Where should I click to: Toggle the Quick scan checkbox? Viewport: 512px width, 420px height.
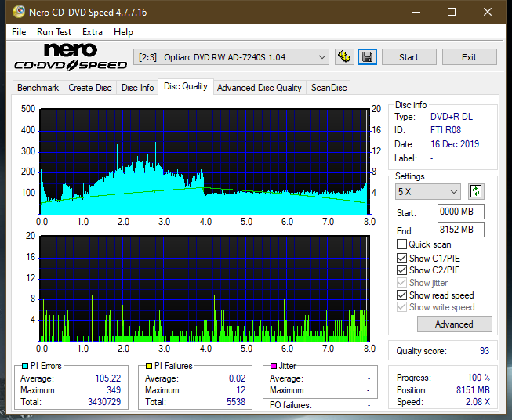tap(401, 244)
